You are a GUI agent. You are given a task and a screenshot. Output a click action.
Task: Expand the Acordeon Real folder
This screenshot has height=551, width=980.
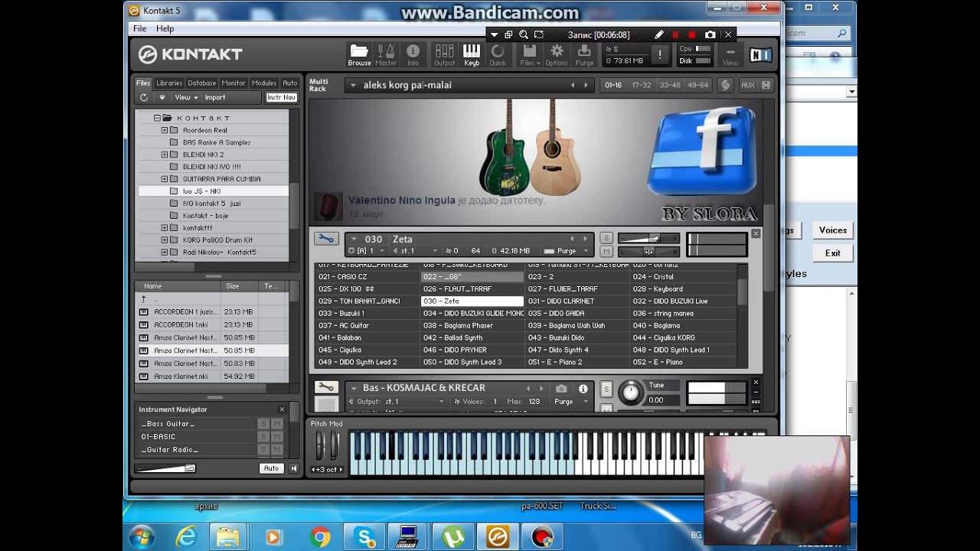(164, 130)
